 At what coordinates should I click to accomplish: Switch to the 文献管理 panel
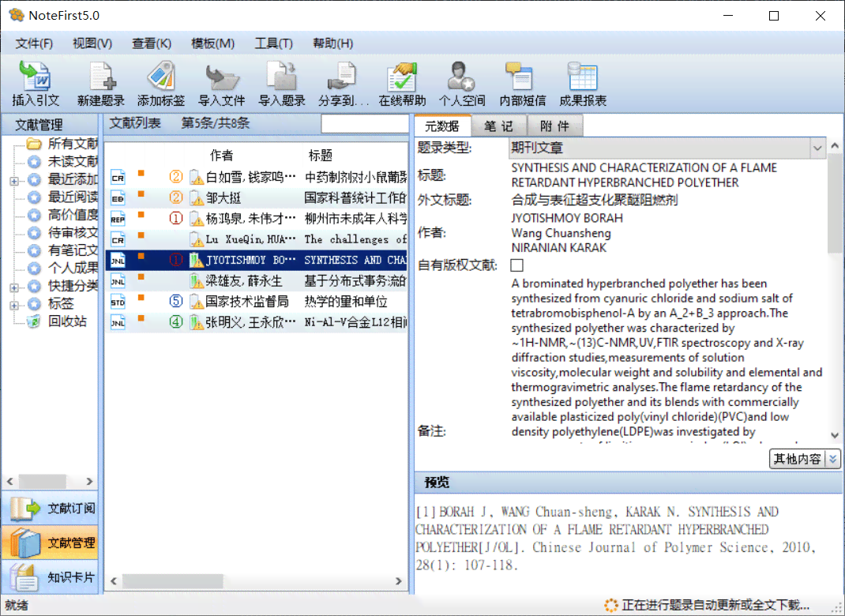click(50, 543)
